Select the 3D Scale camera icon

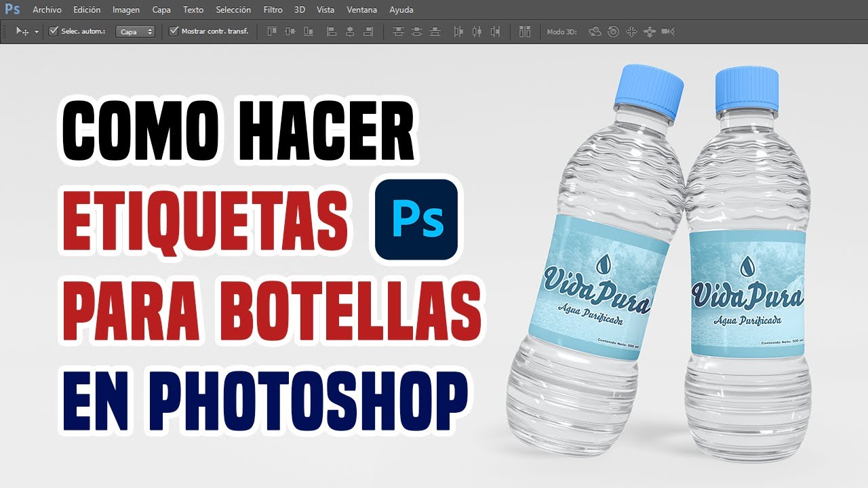tap(668, 31)
